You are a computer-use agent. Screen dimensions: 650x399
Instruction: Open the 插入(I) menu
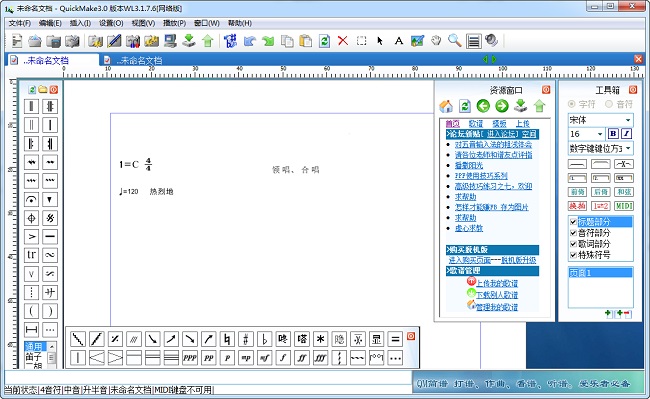point(80,23)
